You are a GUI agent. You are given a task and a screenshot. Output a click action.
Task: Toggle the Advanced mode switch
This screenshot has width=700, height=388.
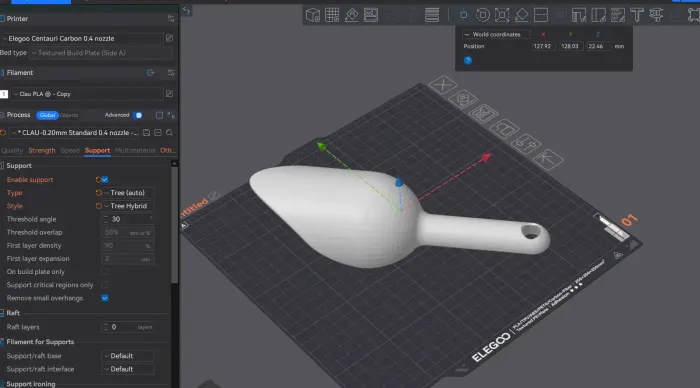(138, 115)
